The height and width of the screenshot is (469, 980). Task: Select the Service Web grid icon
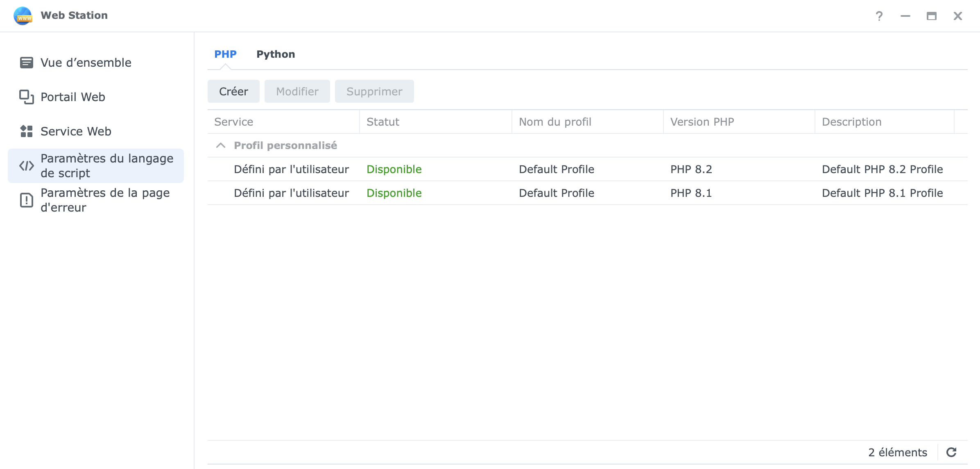pos(26,131)
